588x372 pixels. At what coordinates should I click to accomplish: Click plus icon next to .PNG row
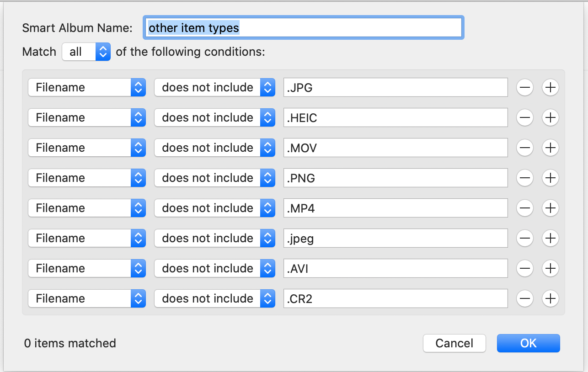(x=551, y=178)
